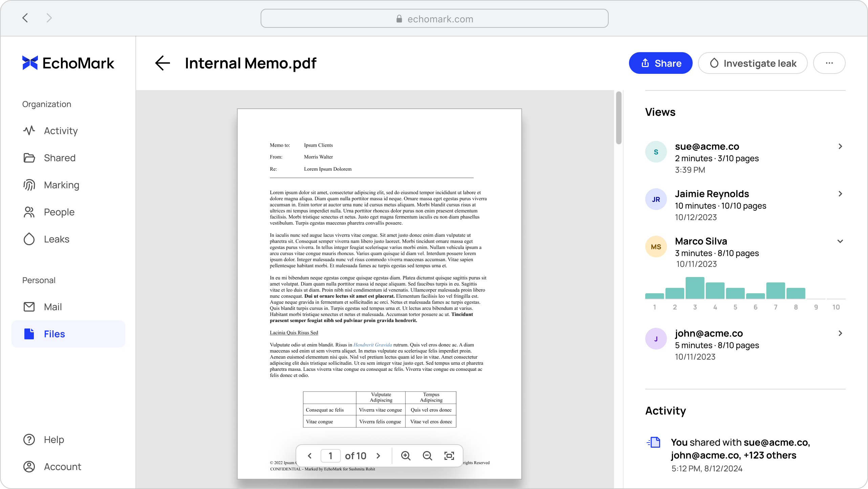This screenshot has height=489, width=868.
Task: Click Jaimie Reynolds name in Views
Action: [712, 194]
